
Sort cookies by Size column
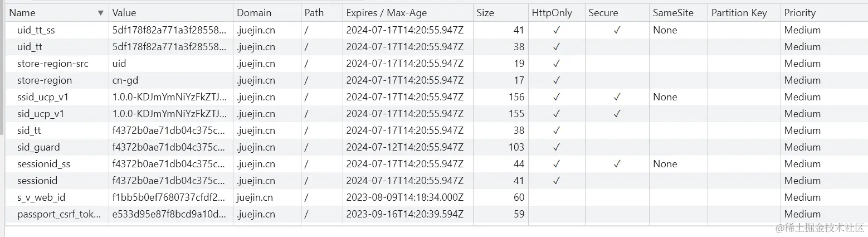pos(485,13)
